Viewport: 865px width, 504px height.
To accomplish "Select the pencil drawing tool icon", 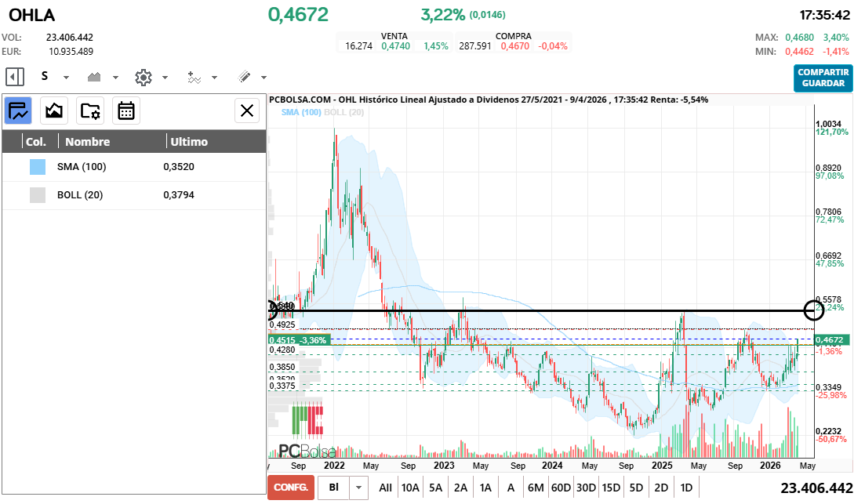I will pos(244,77).
